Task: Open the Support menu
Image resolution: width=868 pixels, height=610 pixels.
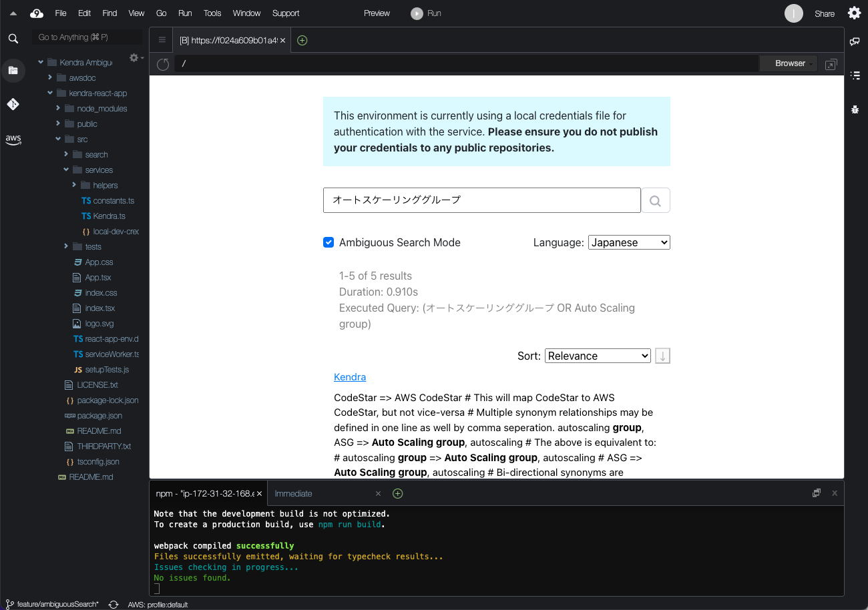Action: click(286, 13)
